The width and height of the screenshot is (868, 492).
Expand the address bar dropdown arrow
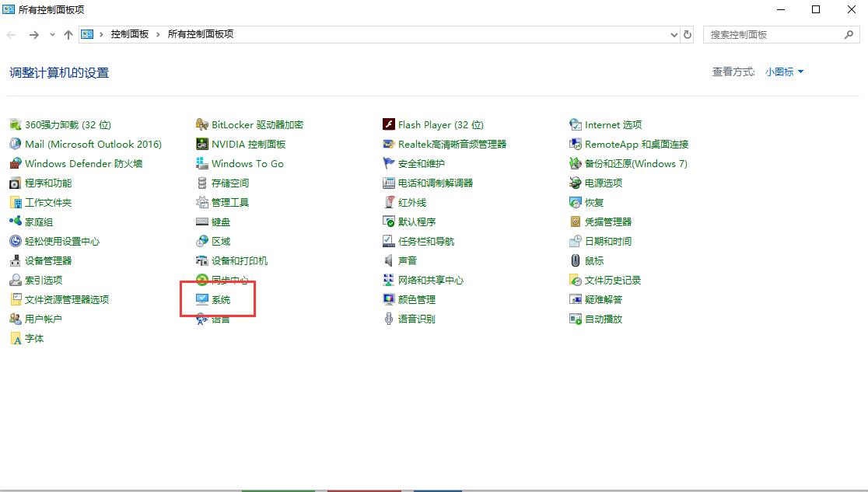(x=674, y=34)
